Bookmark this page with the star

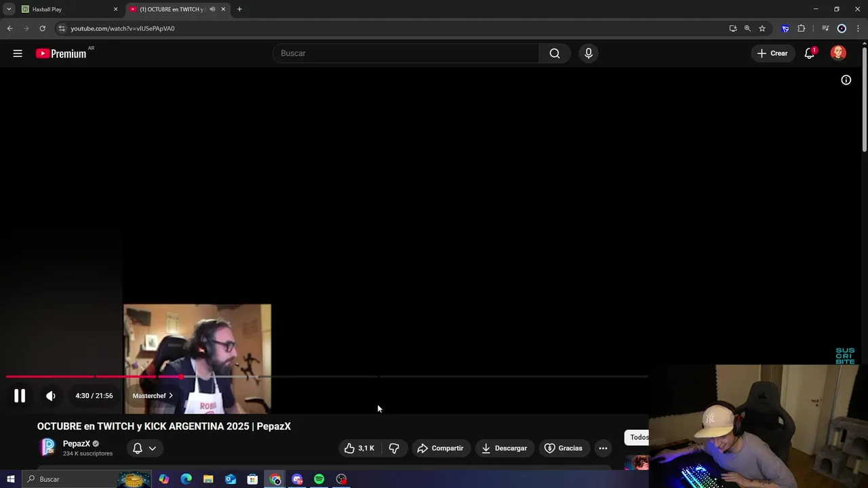(x=762, y=28)
